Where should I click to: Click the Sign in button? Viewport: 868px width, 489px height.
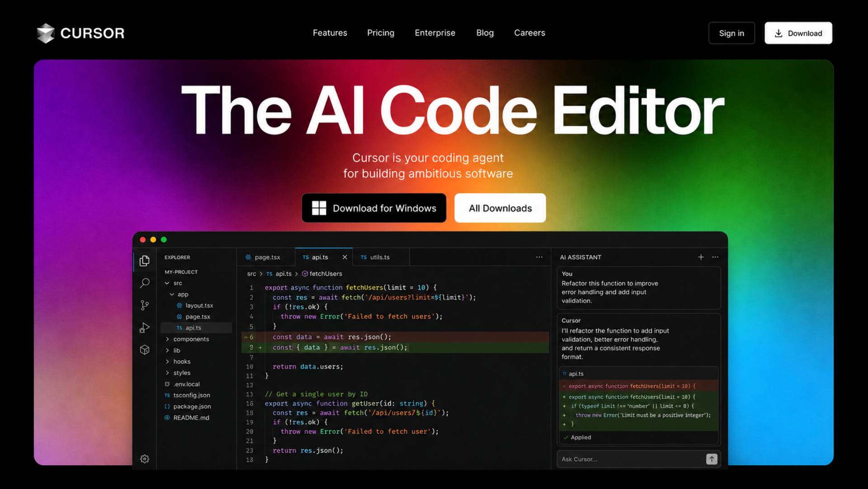point(731,33)
